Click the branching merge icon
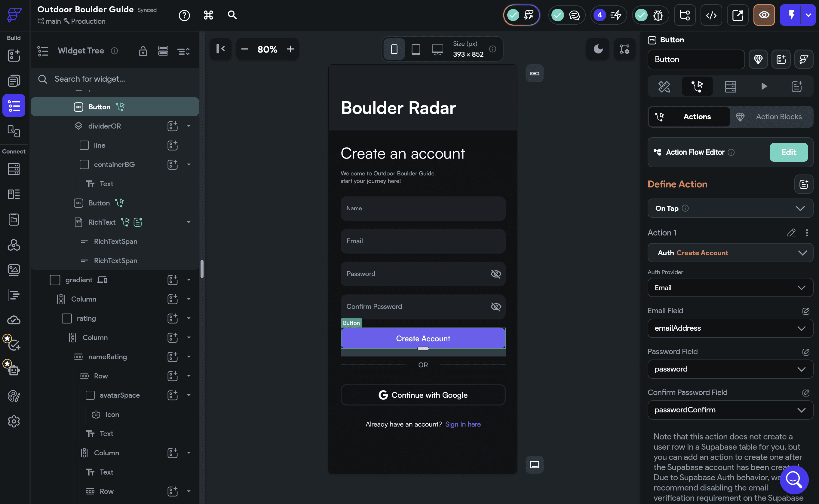819x504 pixels. pos(685,15)
